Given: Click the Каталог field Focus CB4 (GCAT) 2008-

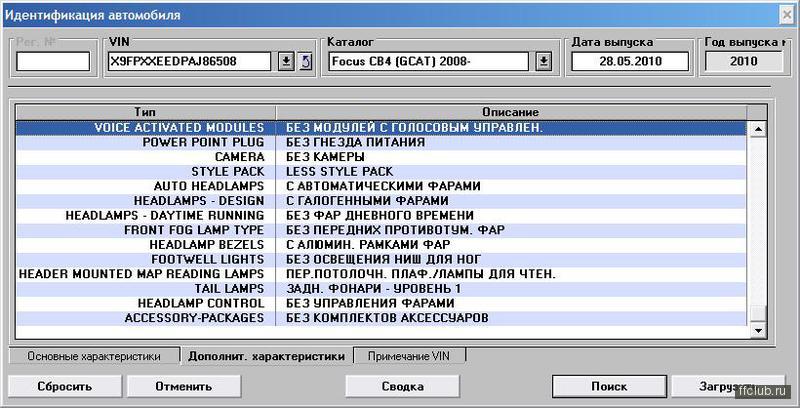Looking at the screenshot, I should (429, 62).
